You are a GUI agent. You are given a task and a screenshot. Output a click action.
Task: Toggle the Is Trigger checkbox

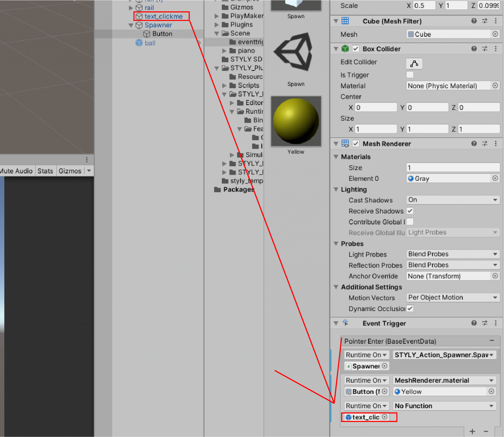tap(410, 75)
